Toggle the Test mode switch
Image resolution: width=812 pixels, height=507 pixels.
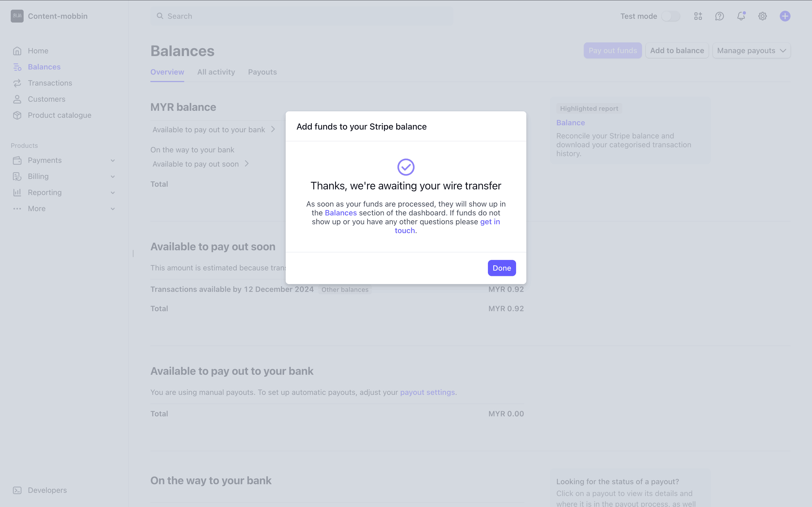[670, 16]
